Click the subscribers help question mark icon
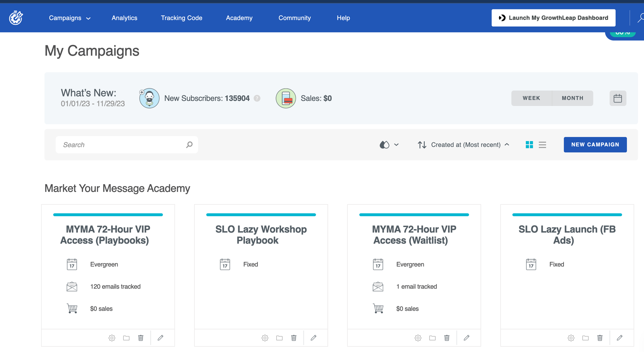 click(257, 98)
